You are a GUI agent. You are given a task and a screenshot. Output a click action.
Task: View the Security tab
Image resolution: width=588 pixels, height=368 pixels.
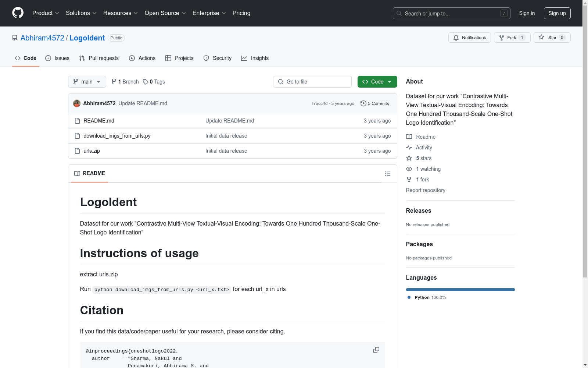(x=218, y=58)
